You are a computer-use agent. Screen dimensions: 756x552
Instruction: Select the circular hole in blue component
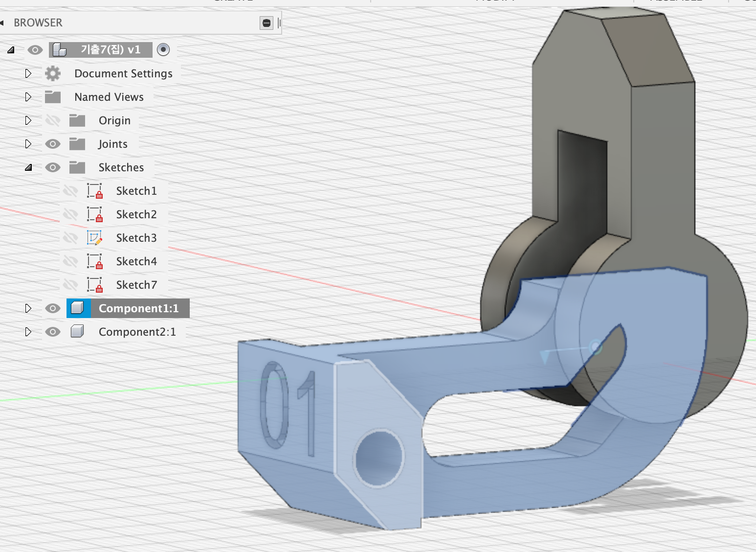coord(379,459)
